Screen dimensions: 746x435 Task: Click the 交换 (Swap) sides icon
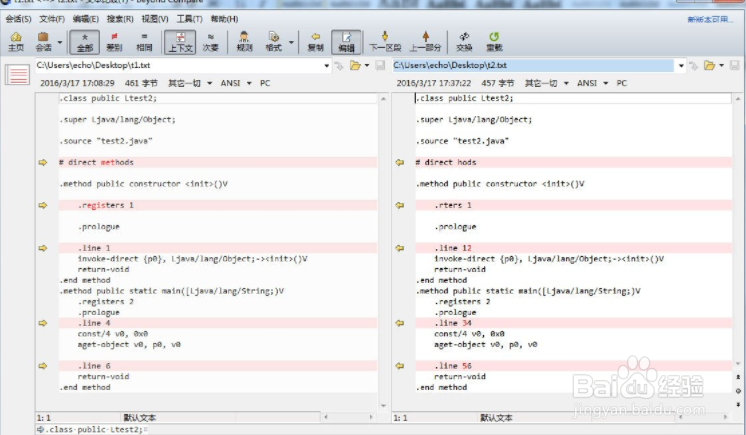click(x=464, y=42)
